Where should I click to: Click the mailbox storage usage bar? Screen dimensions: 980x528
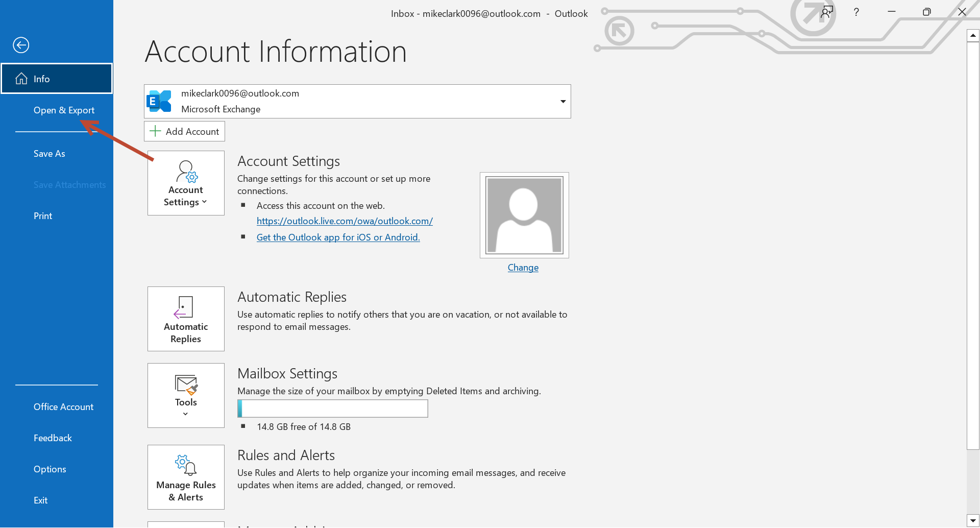(x=333, y=409)
